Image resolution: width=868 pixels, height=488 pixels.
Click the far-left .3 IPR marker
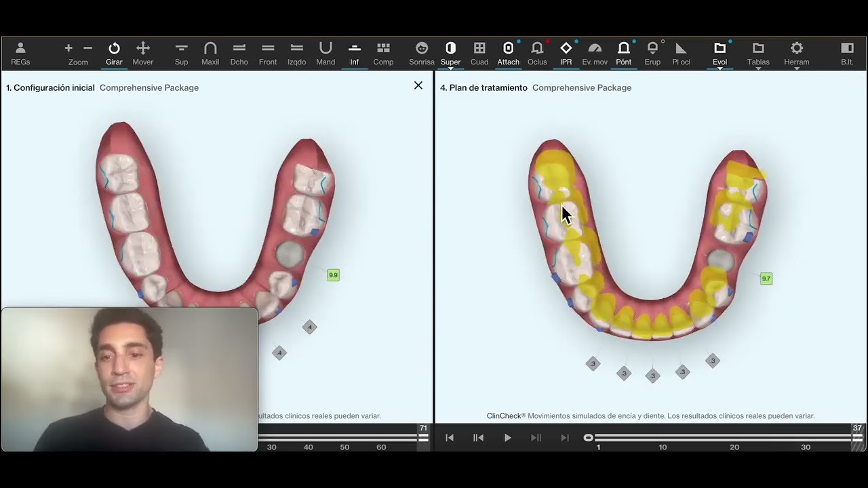click(593, 364)
